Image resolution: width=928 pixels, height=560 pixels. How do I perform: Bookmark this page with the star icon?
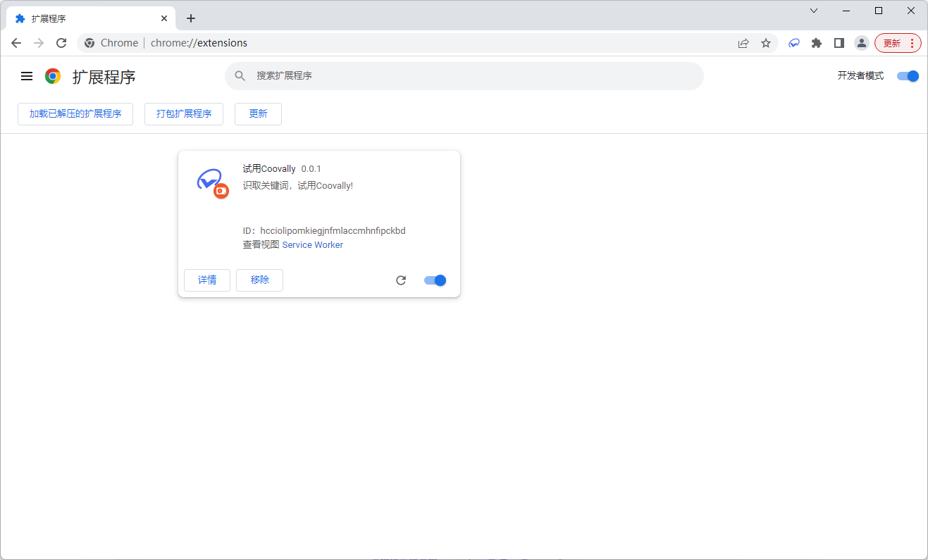(766, 43)
